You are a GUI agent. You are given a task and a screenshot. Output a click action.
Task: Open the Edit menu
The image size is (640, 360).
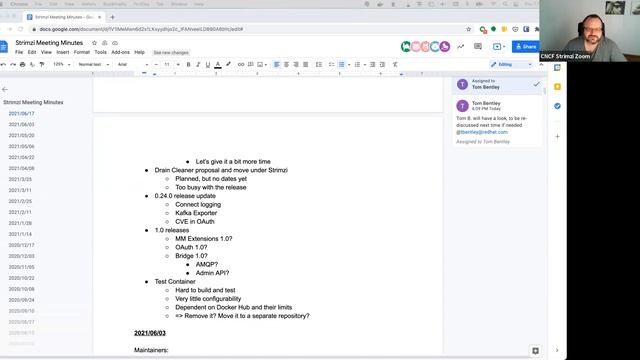(x=32, y=52)
